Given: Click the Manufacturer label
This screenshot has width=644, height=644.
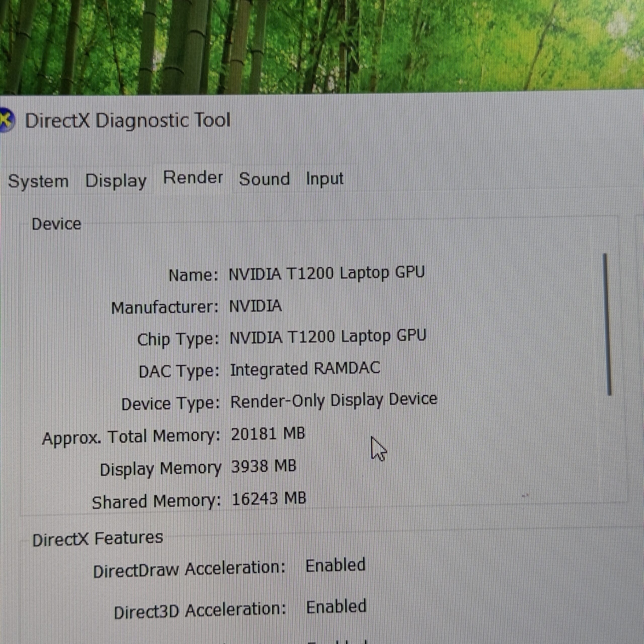Looking at the screenshot, I should [x=165, y=308].
